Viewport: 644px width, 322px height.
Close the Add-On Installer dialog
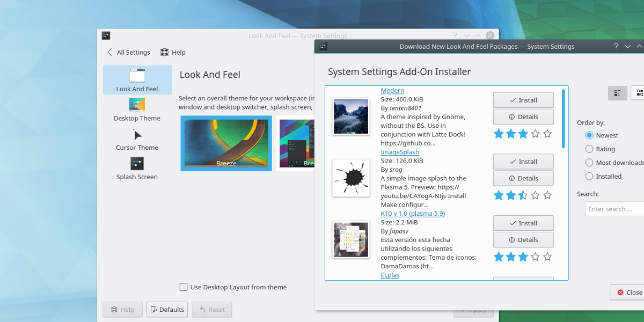point(627,292)
